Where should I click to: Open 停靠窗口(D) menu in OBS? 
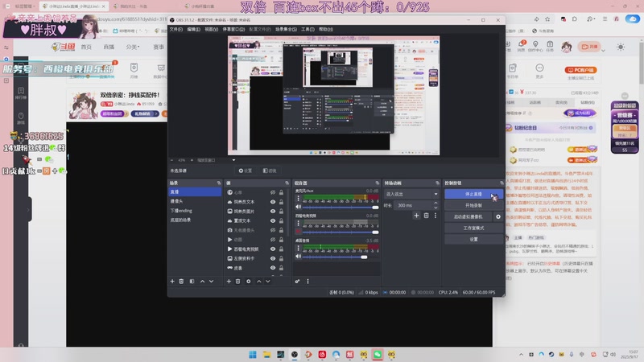233,29
